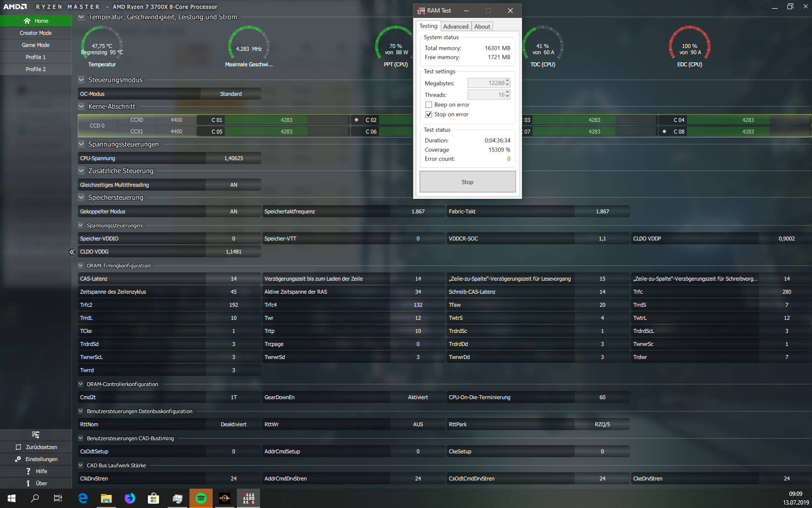This screenshot has height=508, width=812.
Task: Click the EDC (CPU) gauge
Action: pos(690,46)
